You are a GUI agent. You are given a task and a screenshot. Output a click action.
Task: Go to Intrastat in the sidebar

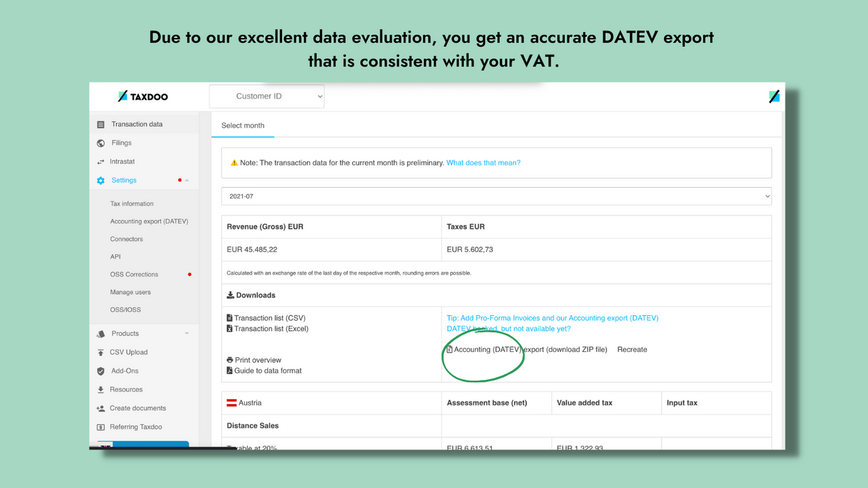[x=122, y=161]
